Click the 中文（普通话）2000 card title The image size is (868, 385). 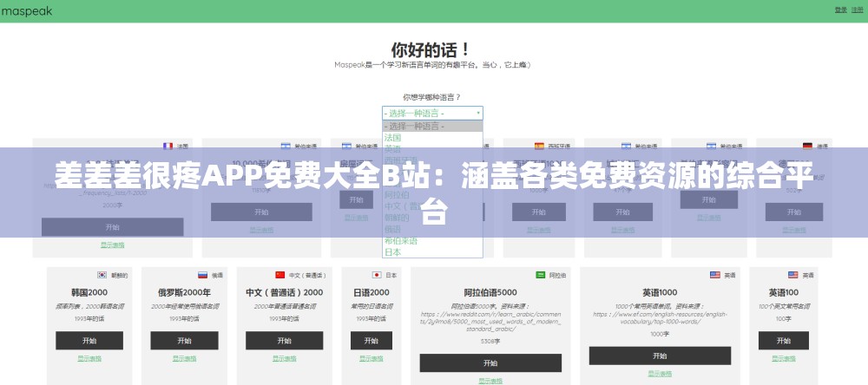[285, 292]
